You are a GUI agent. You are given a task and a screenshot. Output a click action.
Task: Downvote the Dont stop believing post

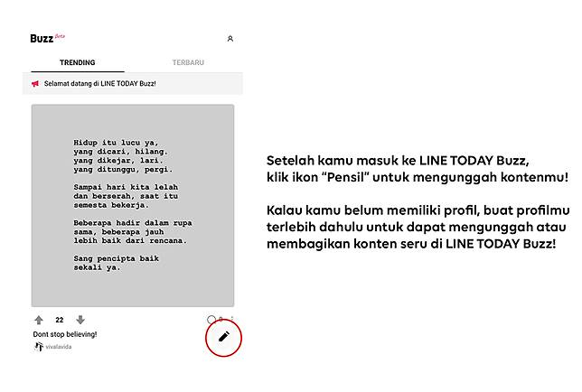80,320
